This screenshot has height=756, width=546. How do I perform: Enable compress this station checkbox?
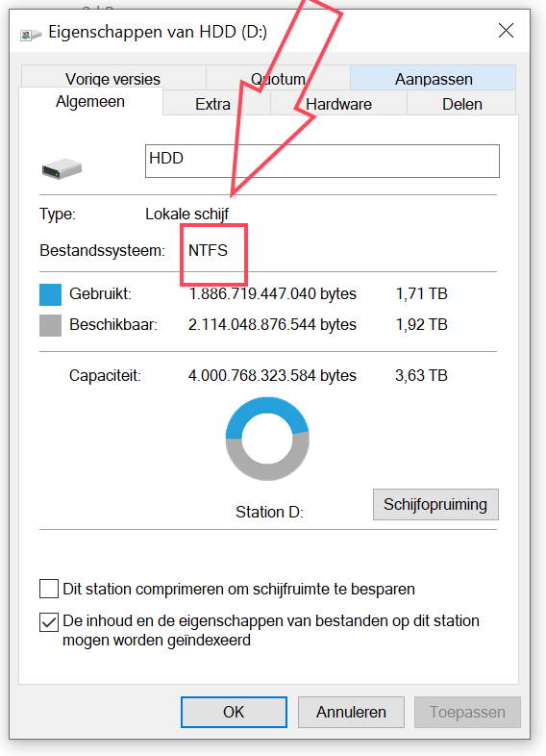click(49, 589)
